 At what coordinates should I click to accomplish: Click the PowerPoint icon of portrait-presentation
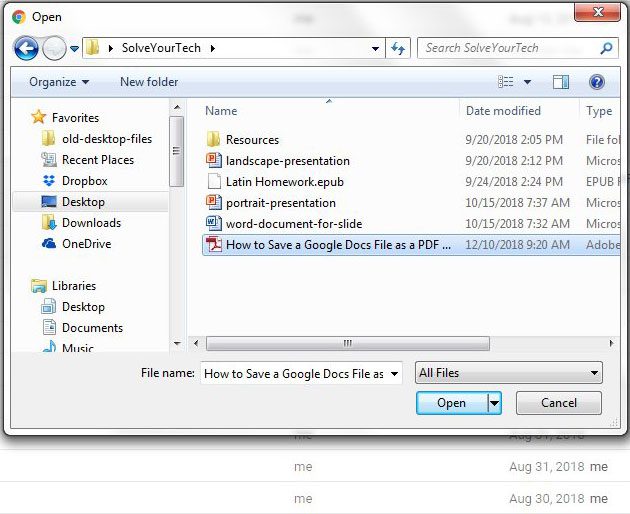(x=213, y=202)
